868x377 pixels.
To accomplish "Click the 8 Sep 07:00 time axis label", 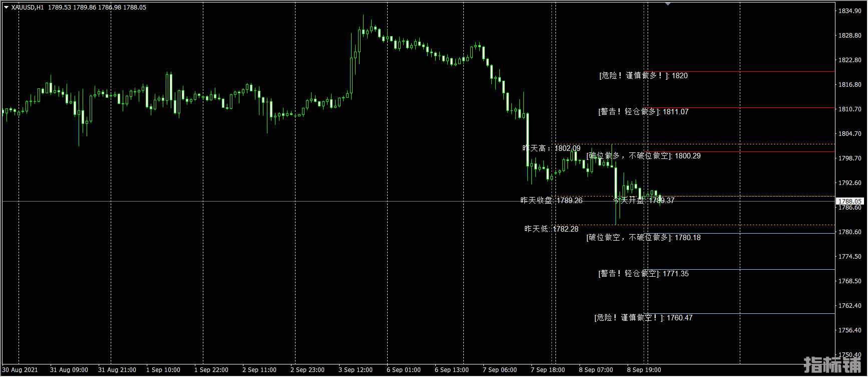I will point(596,370).
